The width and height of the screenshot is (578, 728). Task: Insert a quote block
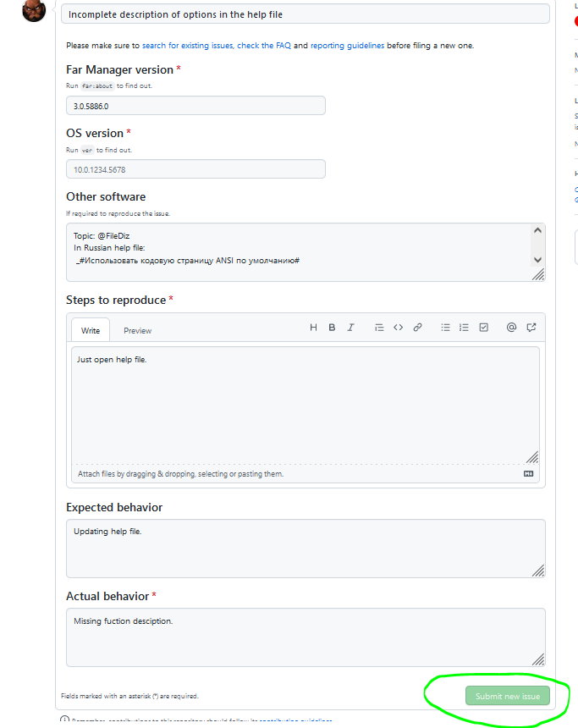coord(379,328)
